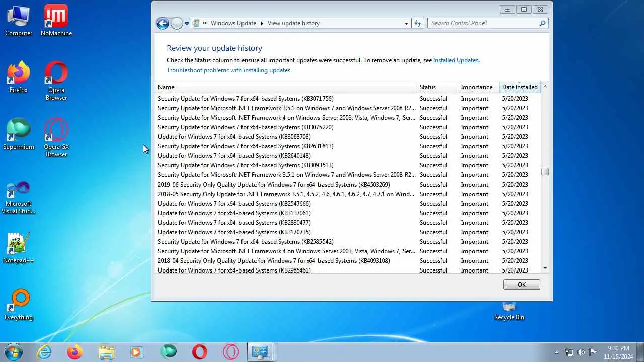
Task: Open the Installed Updates link
Action: pos(455,60)
